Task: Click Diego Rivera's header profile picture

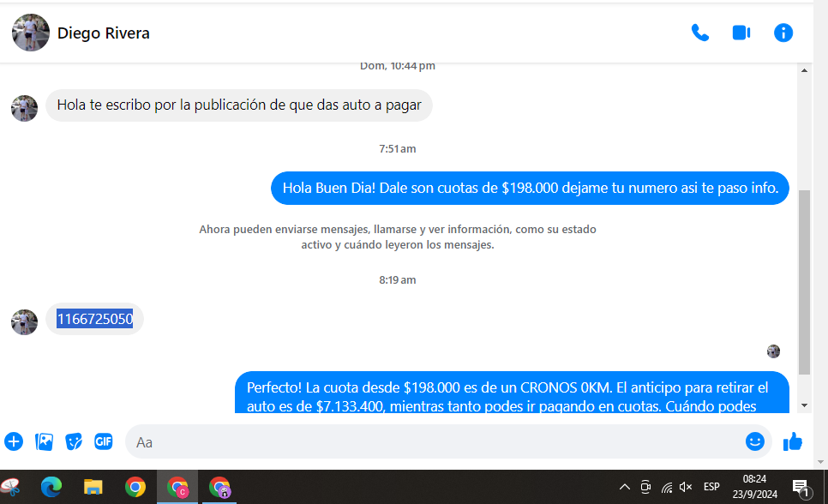Action: (31, 33)
